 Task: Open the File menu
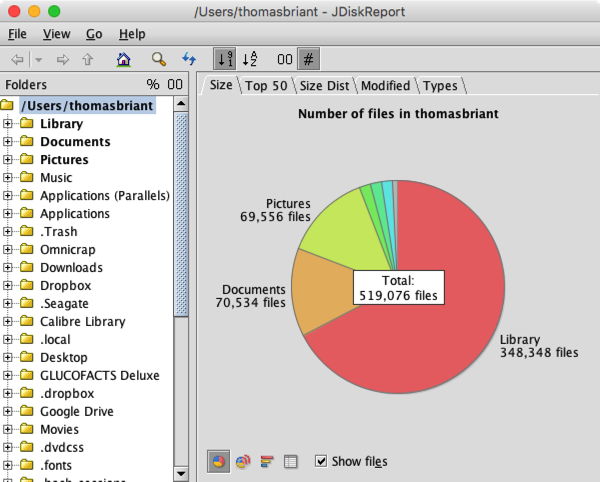[x=17, y=34]
